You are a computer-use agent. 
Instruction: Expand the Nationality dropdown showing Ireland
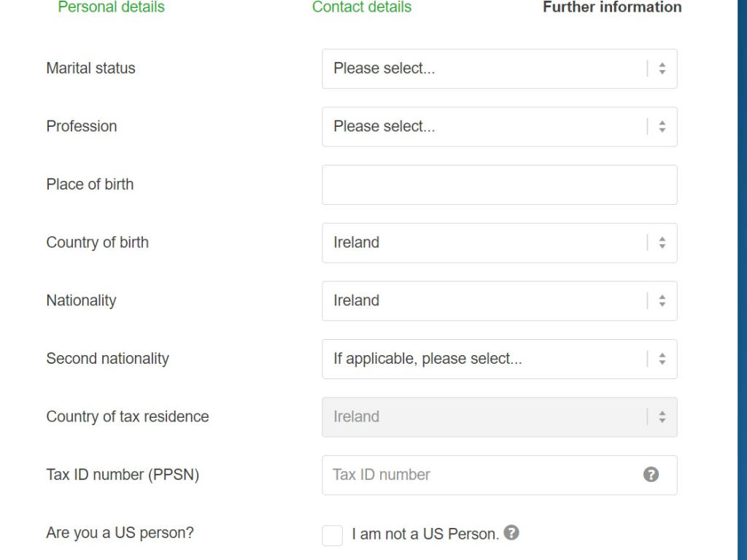(x=499, y=301)
